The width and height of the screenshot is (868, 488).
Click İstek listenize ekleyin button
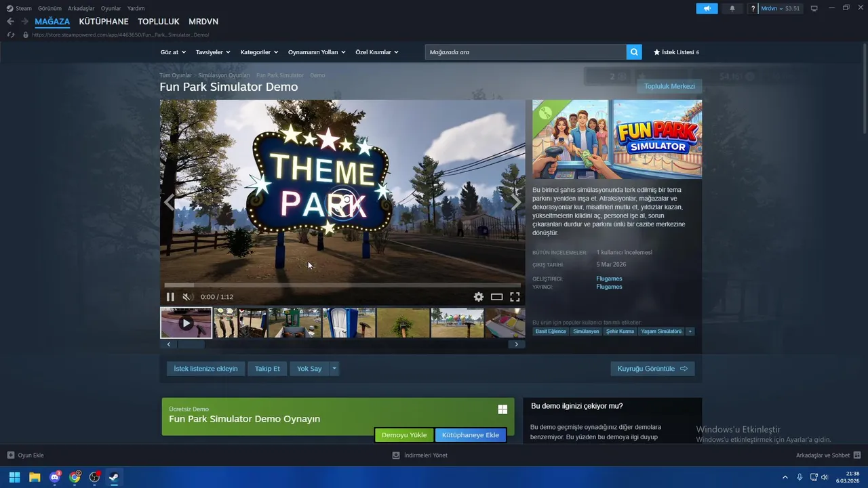point(205,369)
